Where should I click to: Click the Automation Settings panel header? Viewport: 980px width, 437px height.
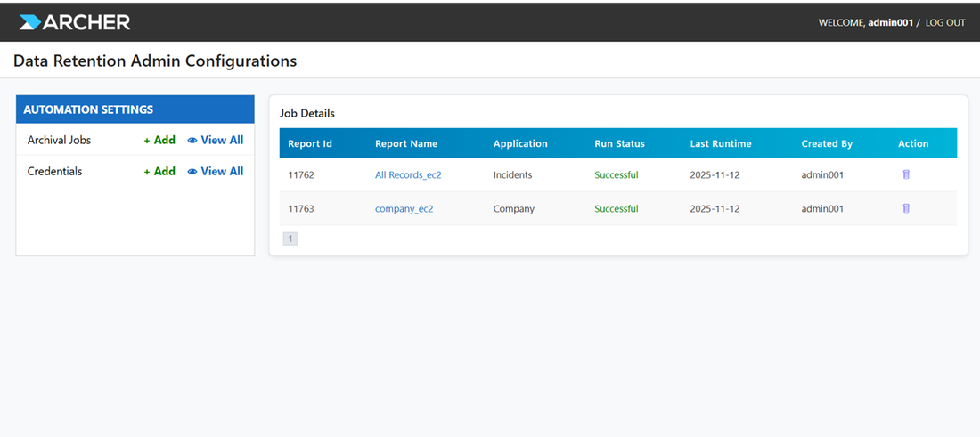[135, 109]
